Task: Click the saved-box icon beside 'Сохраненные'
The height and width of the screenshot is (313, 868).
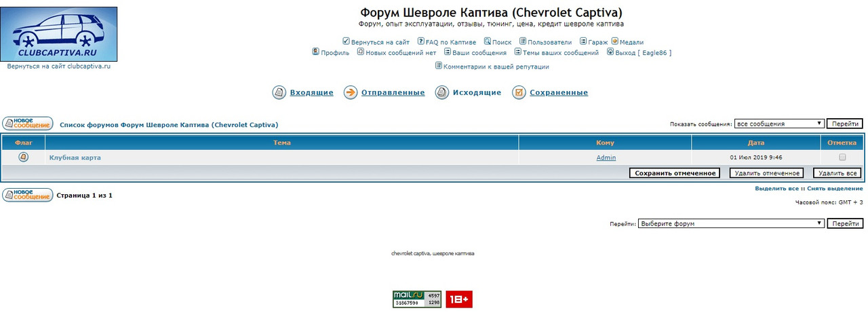Action: click(x=519, y=92)
